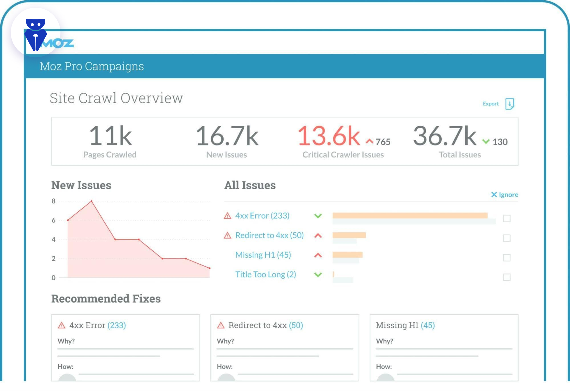
Task: Click the All Issues heading
Action: point(250,185)
